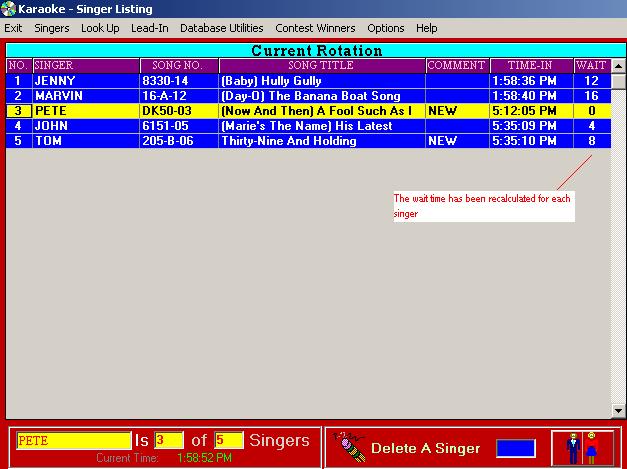
Task: Click wait value 16 for MARVIN
Action: pos(591,96)
